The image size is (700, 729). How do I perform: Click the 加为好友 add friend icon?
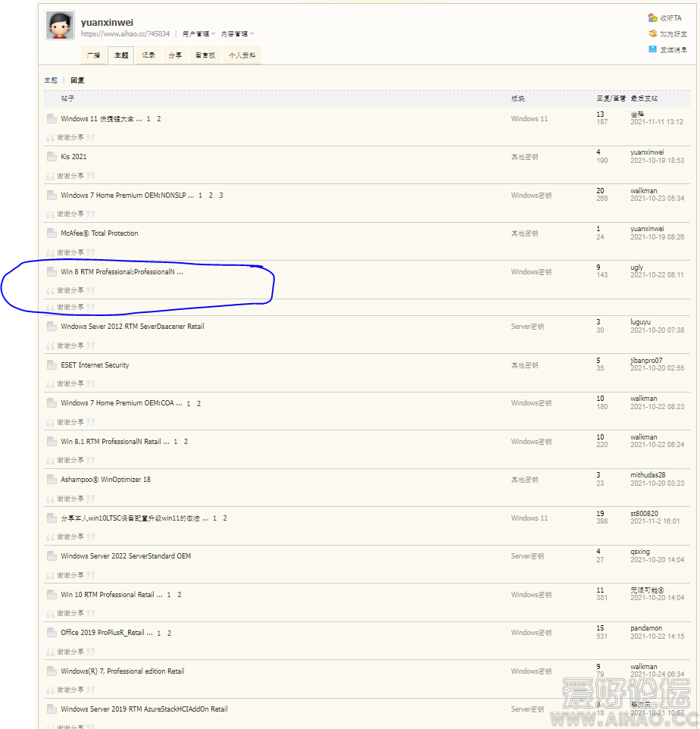[x=652, y=33]
